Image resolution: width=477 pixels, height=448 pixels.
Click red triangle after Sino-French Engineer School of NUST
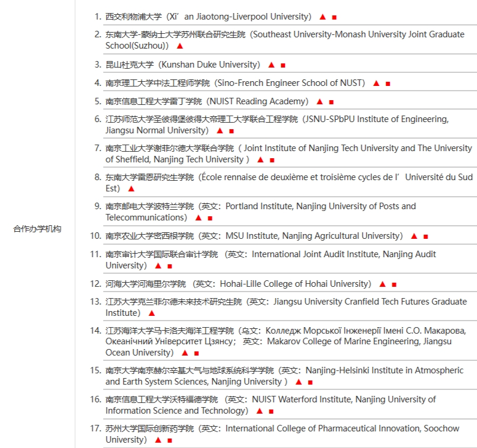(376, 83)
